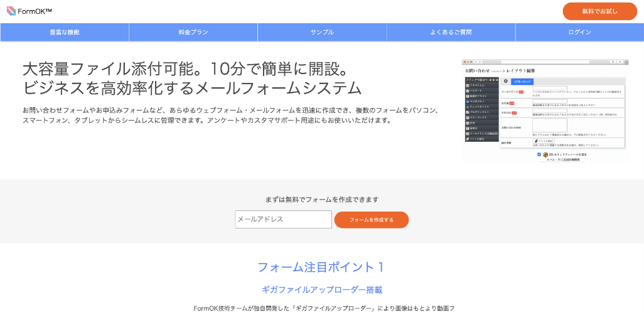
Task: Open the よくあるご質問 menu item
Action: 451,32
